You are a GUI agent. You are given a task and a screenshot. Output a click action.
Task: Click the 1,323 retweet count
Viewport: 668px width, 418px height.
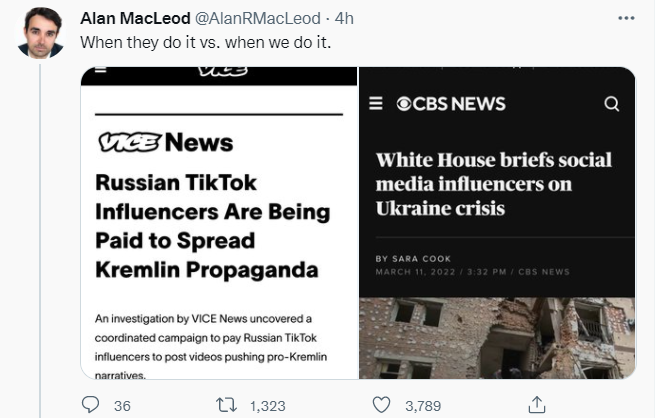tap(267, 405)
